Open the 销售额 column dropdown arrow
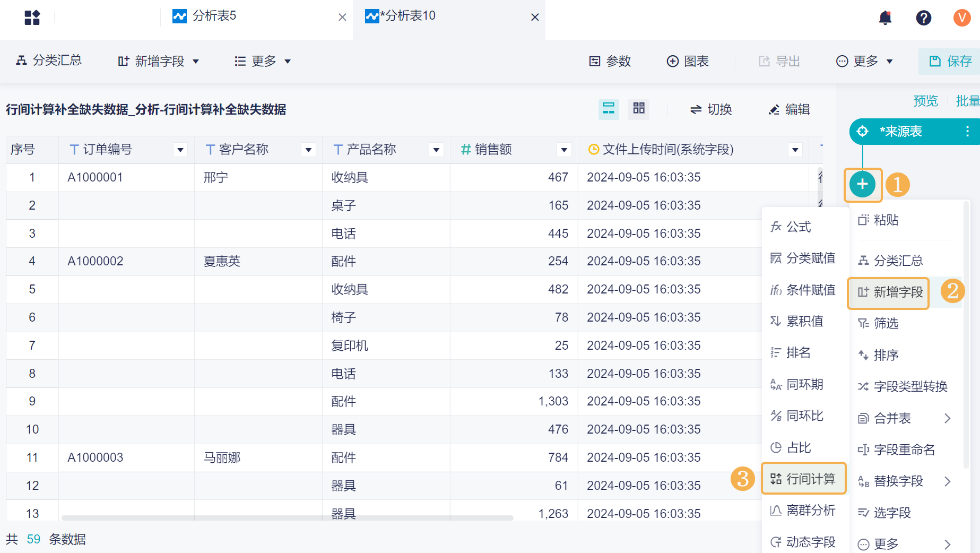 (x=564, y=150)
